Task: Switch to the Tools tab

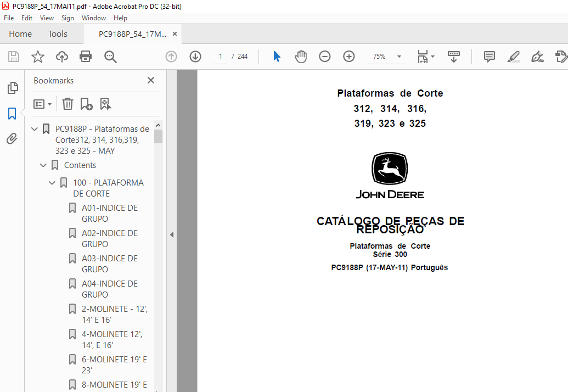Action: click(x=58, y=34)
